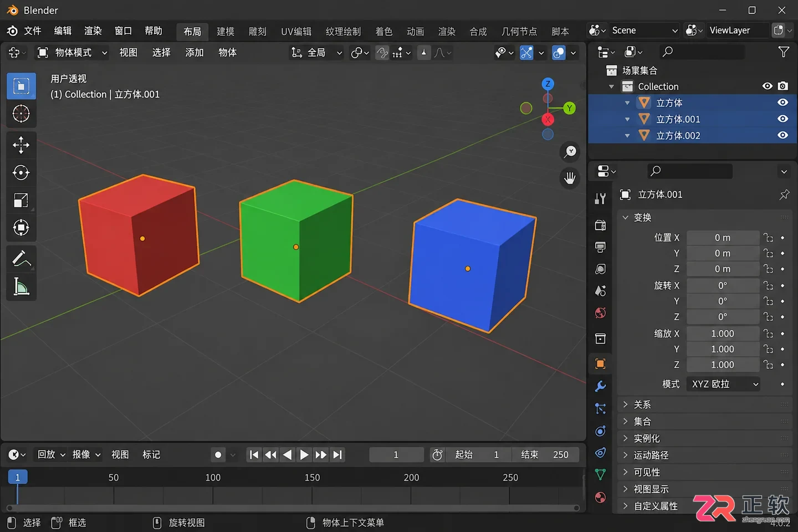798x532 pixels.
Task: Toggle Collection render camera icon
Action: coord(783,86)
